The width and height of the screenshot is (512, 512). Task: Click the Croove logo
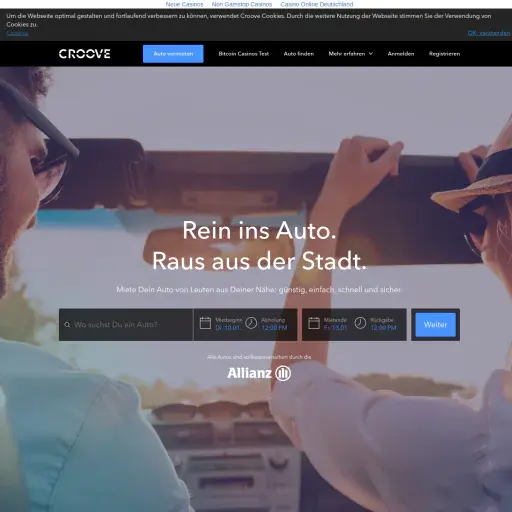[84, 54]
